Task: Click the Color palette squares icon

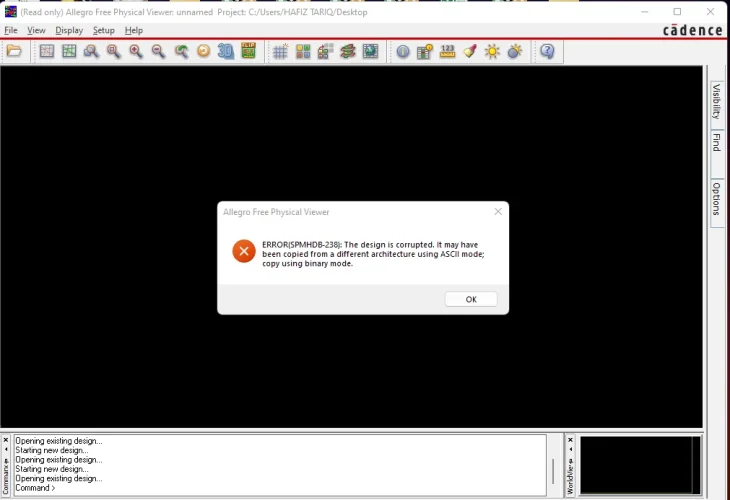Action: pos(303,51)
